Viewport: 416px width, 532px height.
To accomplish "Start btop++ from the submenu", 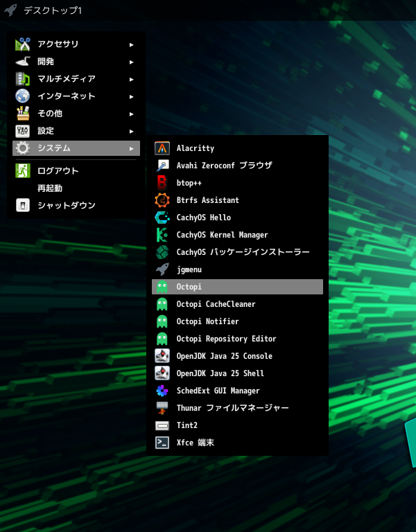I will tap(237, 183).
